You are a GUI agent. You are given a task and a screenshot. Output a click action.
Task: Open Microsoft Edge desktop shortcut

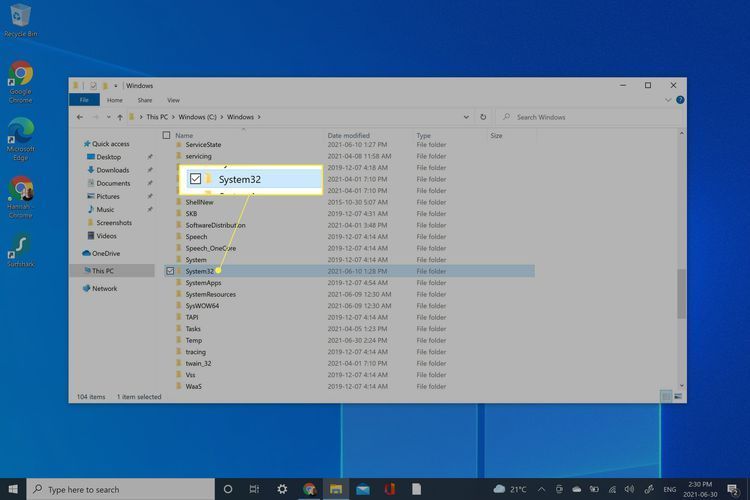click(x=20, y=137)
